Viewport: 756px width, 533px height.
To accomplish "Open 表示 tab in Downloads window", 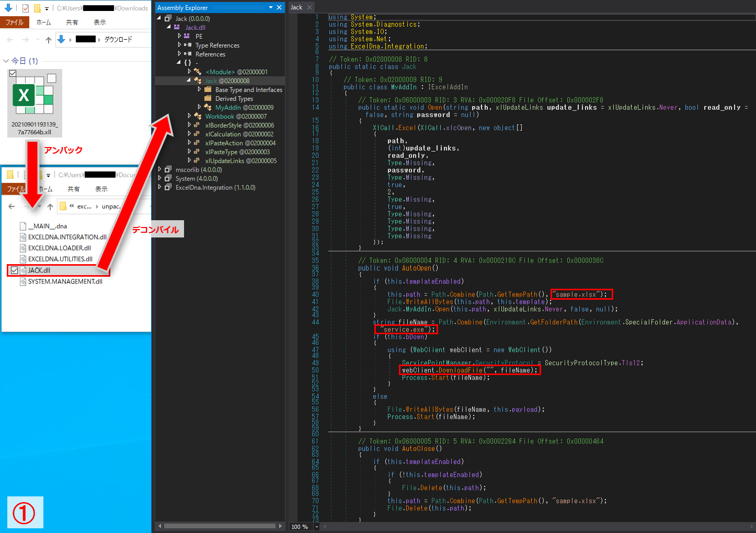I will pos(100,22).
